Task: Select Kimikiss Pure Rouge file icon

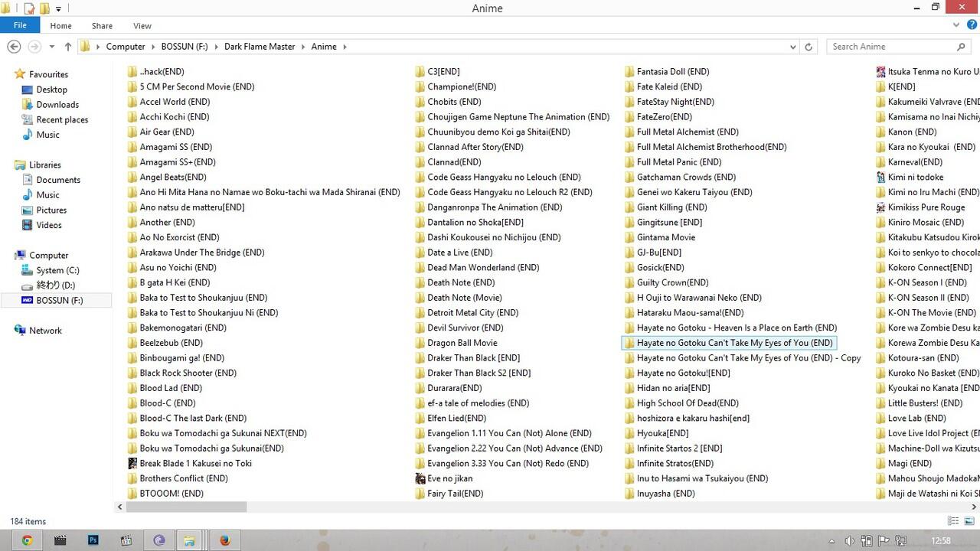Action: tap(880, 207)
